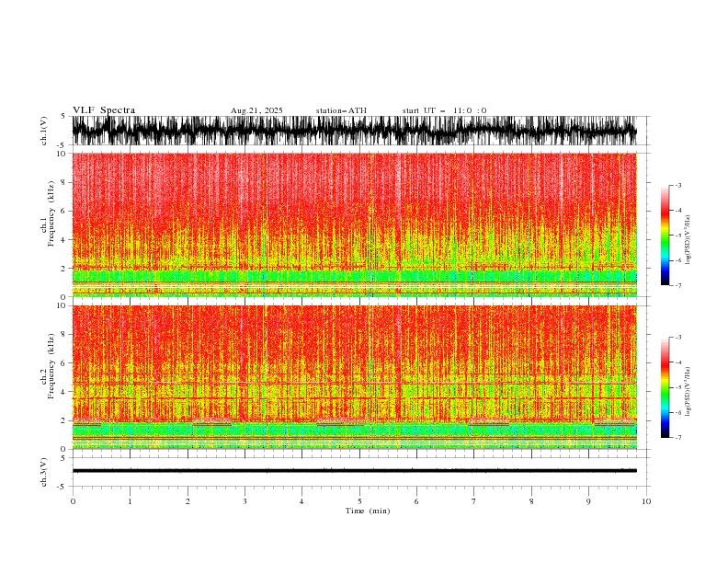This screenshot has height=563, width=728.
Task: Click the 'Time (min)' axis label
Action: [368, 511]
